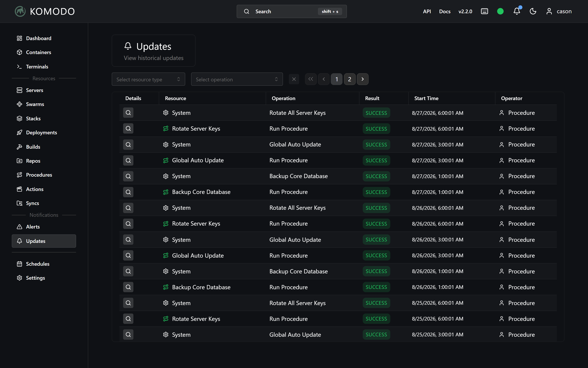This screenshot has height=368, width=588.
Task: View details of 8/27 Rotate Server Keys Run Procedure
Action: (x=128, y=128)
